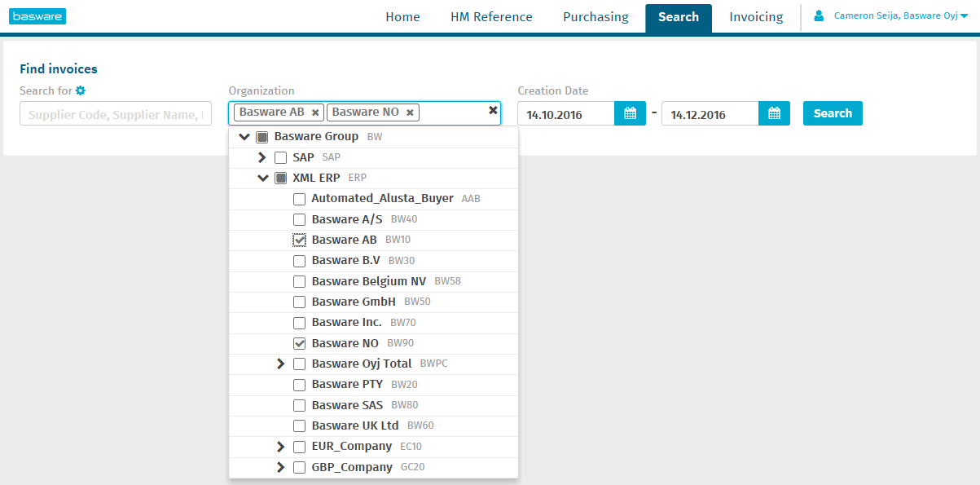The image size is (980, 485).
Task: Open the Invoicing tab
Action: click(x=756, y=17)
